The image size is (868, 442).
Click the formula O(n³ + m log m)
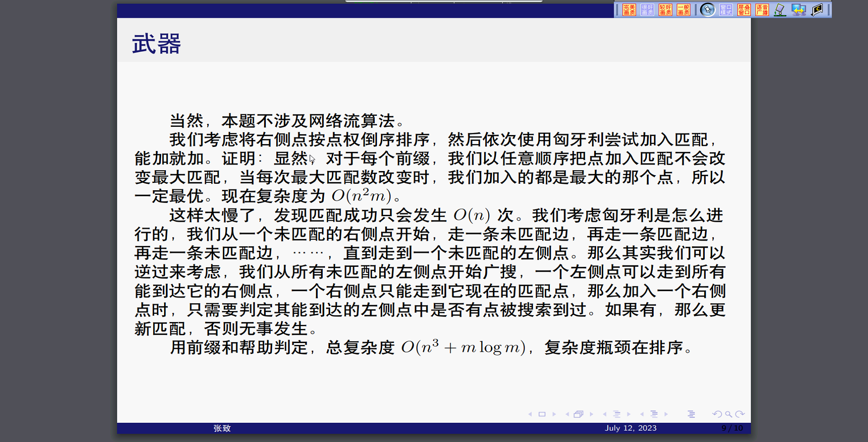463,348
